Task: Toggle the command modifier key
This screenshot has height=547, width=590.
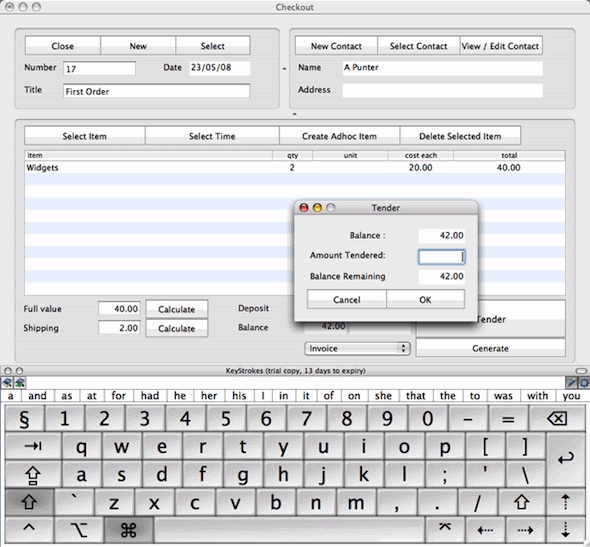Action: tap(129, 530)
